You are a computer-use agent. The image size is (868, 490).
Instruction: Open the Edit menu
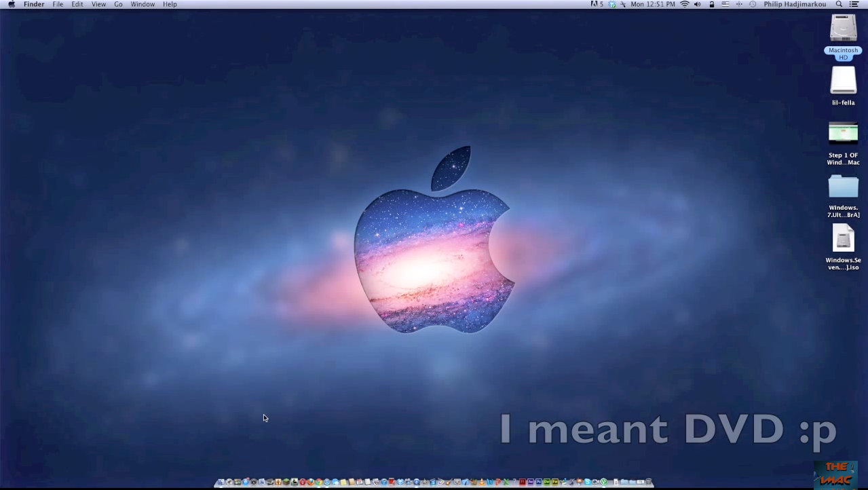point(77,4)
